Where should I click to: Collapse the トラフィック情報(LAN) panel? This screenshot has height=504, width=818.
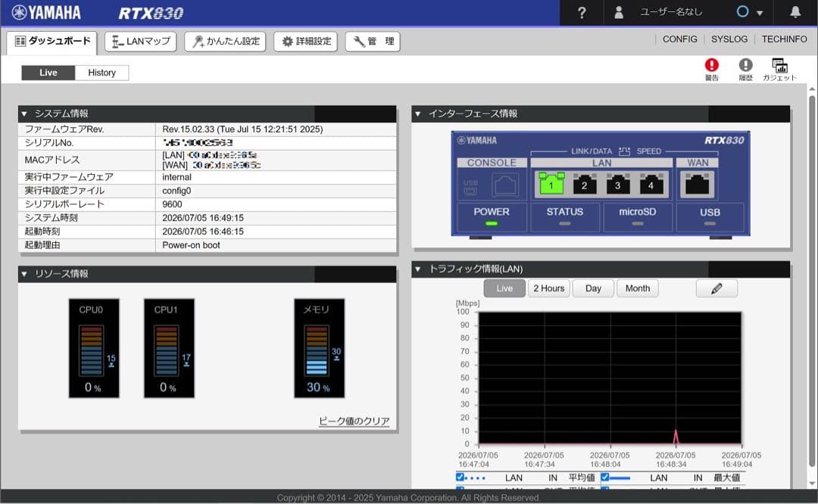click(x=418, y=269)
